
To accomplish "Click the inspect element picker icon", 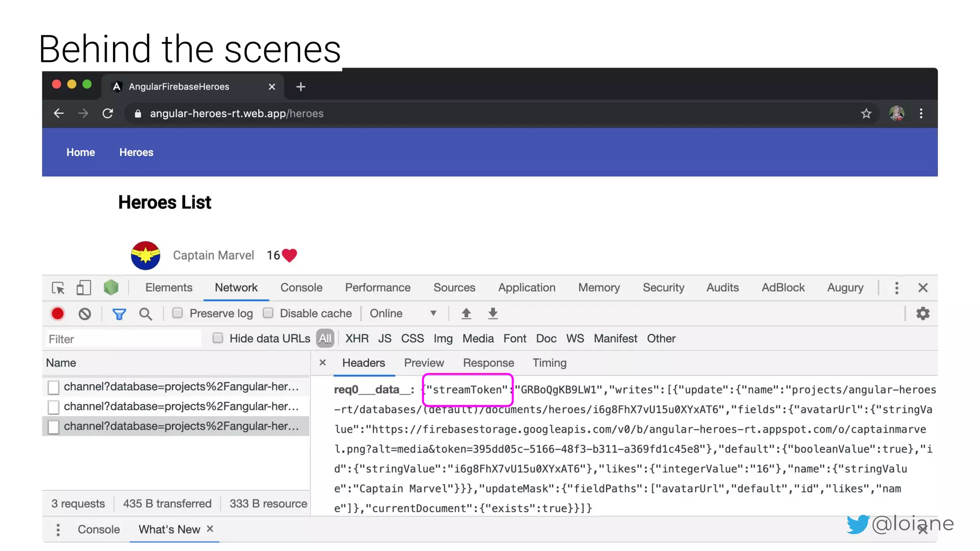I will point(58,288).
